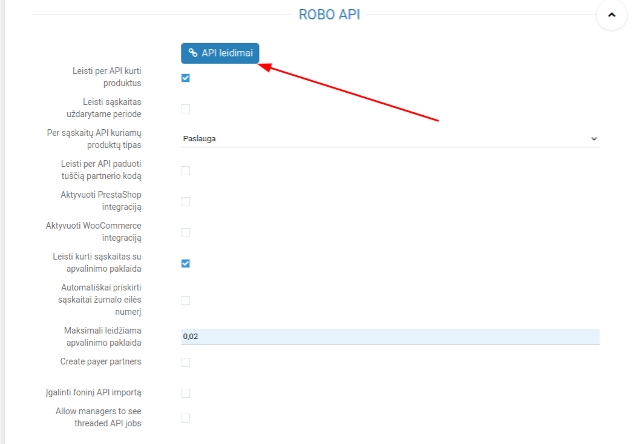Click the ROBO API section heading
This screenshot has width=644, height=444.
click(x=329, y=14)
